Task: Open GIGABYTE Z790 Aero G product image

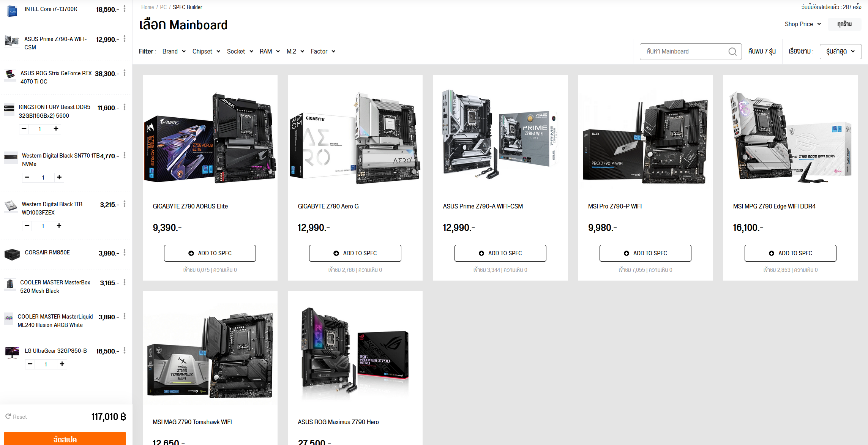Action: [355, 137]
